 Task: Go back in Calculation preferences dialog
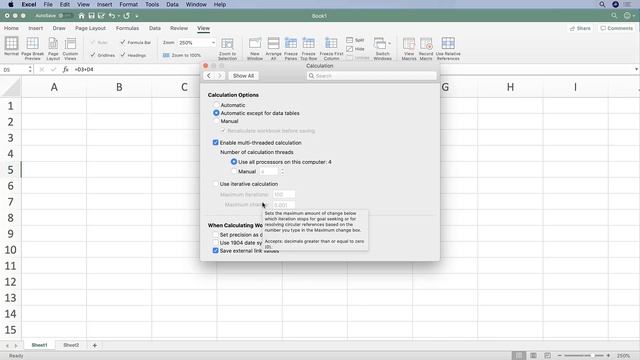[209, 76]
